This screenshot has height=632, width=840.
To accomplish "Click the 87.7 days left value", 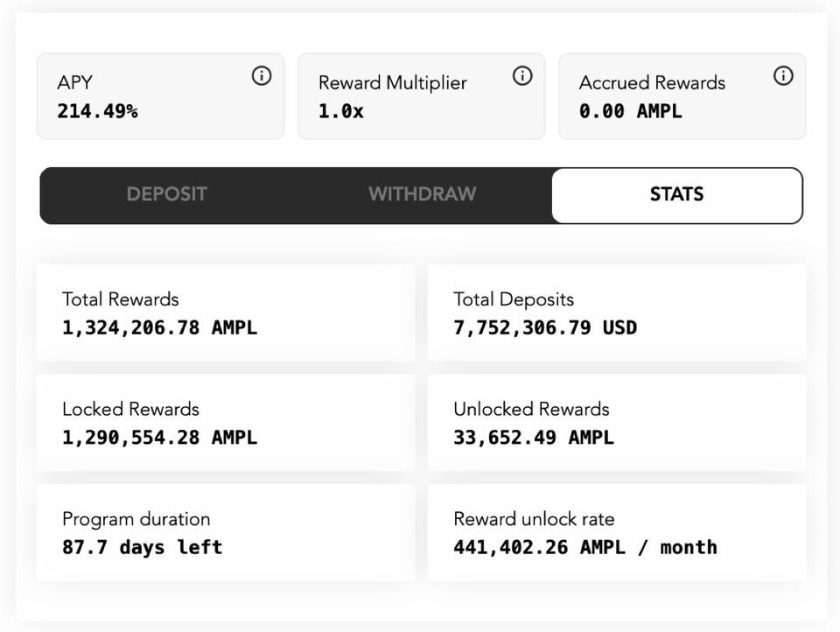I will (x=142, y=547).
